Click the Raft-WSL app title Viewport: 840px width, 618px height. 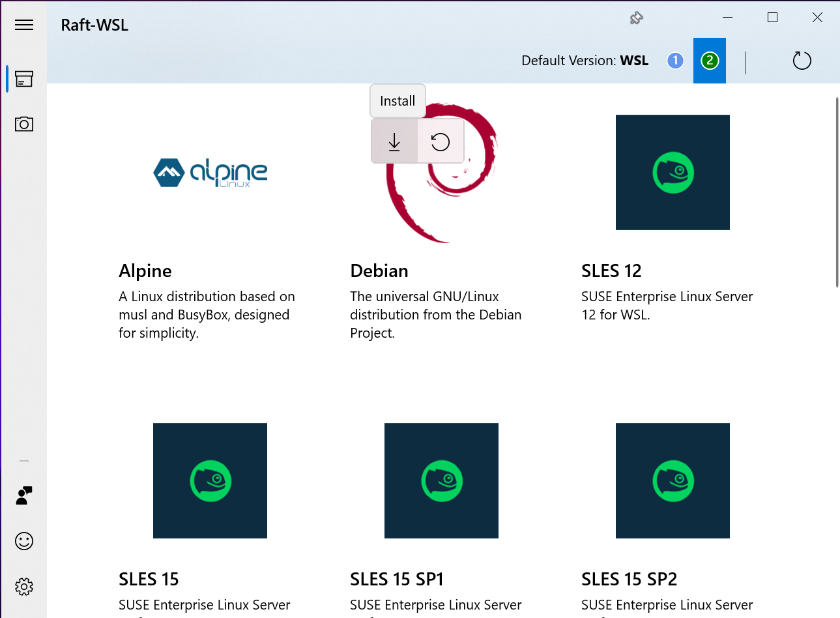pyautogui.click(x=94, y=25)
